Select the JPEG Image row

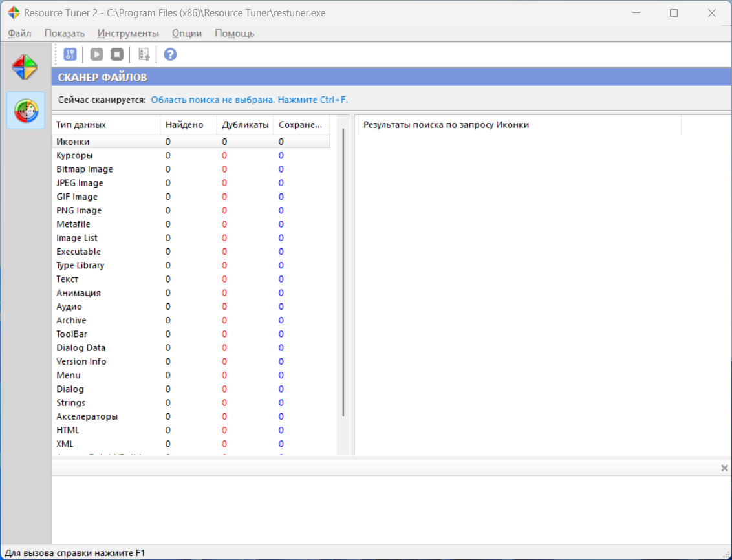coord(191,183)
